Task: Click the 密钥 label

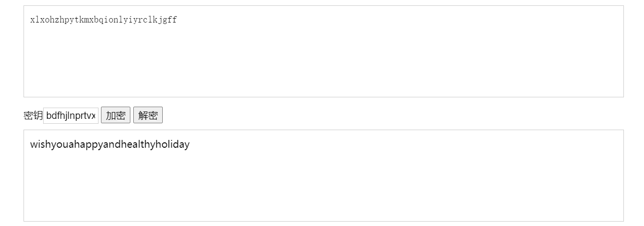Action: 33,116
